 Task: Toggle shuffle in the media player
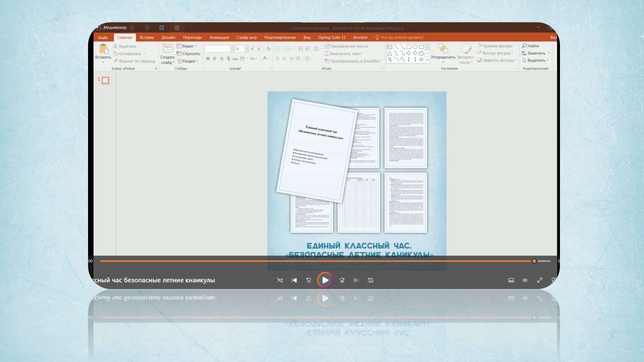(x=280, y=280)
